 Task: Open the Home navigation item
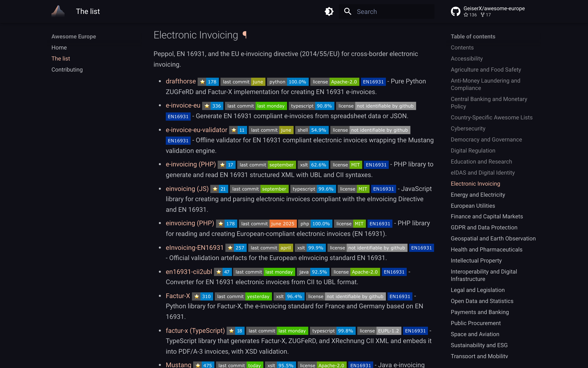59,47
